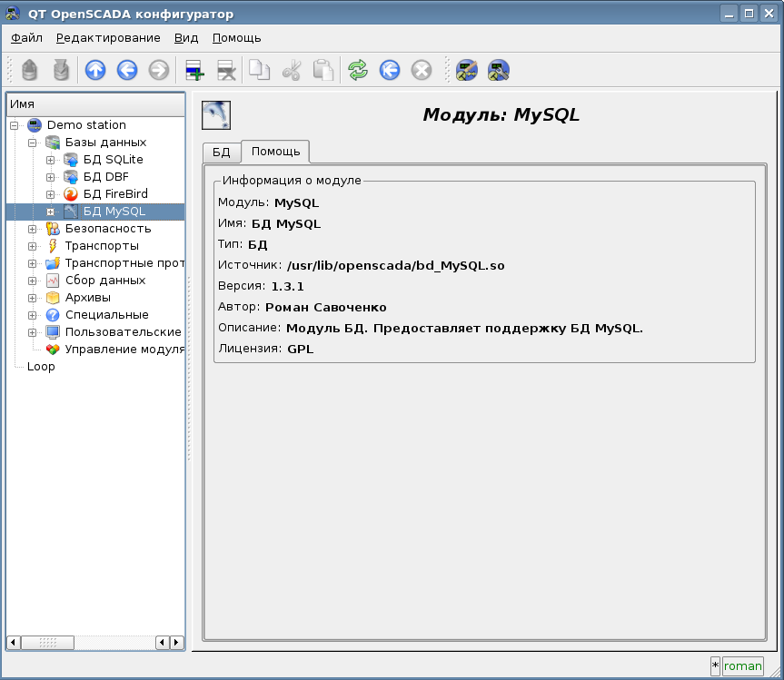
Task: Switch to the БД tab
Action: (221, 153)
